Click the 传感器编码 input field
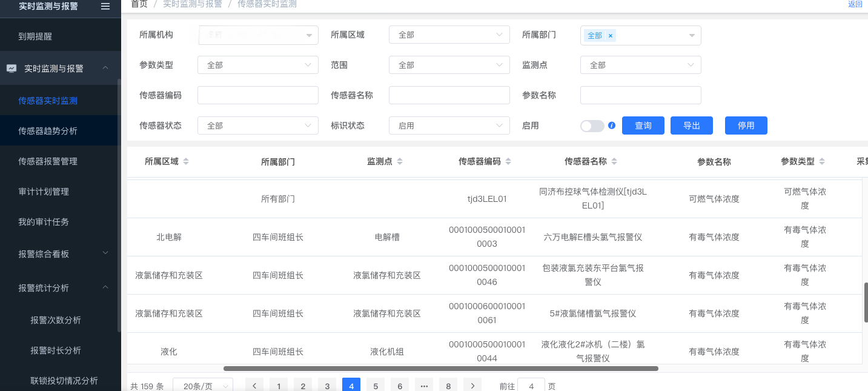Viewport: 868px width, 391px height. click(257, 95)
